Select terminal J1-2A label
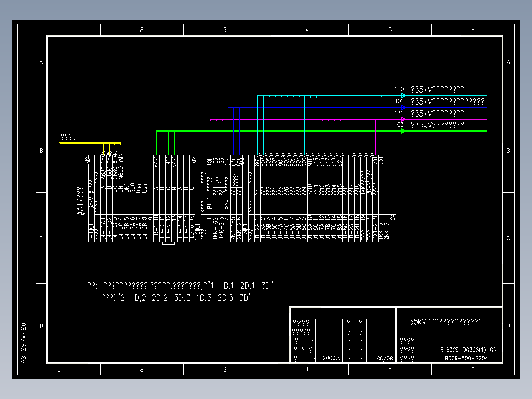 [257, 232]
